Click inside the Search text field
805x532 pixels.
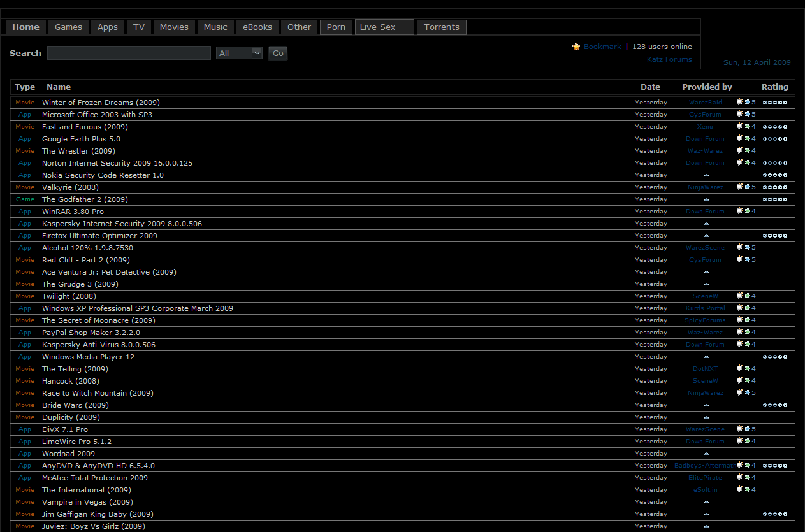(129, 53)
